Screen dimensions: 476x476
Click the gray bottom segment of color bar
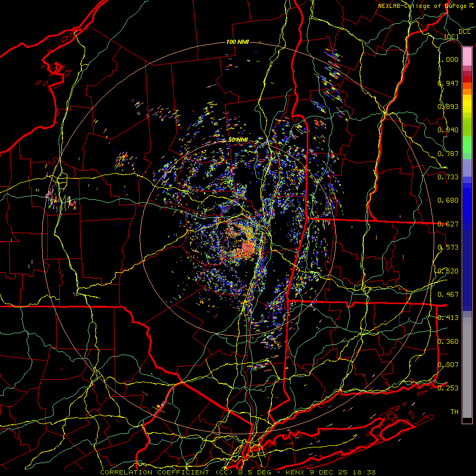[467, 368]
